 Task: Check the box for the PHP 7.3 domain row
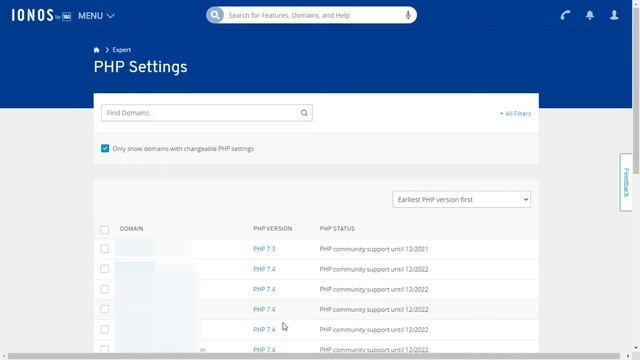tap(104, 249)
